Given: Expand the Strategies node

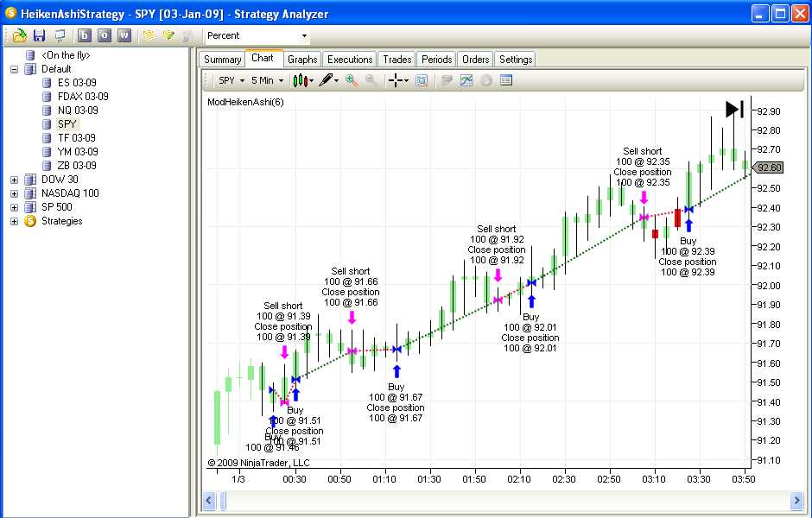Looking at the screenshot, I should coord(15,221).
